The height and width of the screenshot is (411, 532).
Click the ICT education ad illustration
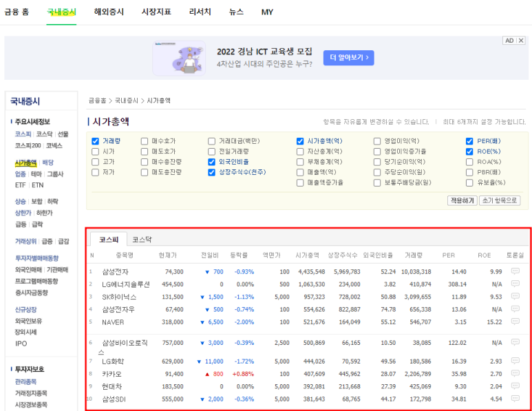pyautogui.click(x=179, y=58)
